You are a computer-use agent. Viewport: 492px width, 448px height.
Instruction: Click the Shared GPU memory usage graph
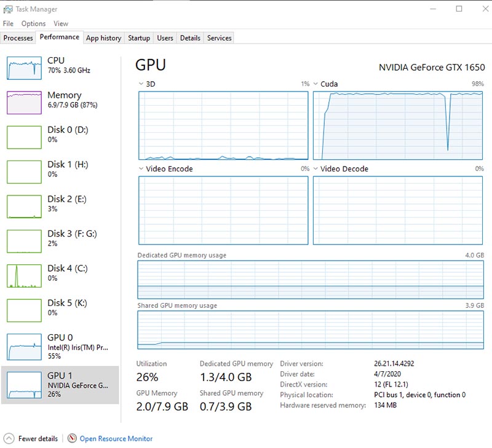(x=311, y=330)
